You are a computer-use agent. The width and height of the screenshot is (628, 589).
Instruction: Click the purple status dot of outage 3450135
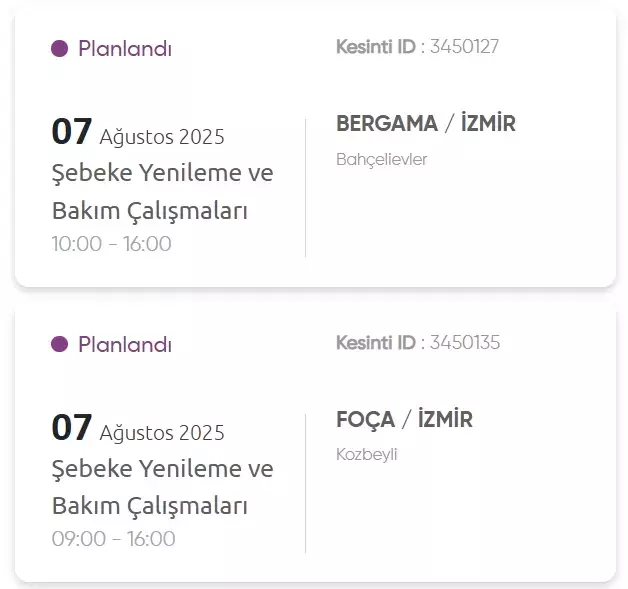(x=60, y=344)
